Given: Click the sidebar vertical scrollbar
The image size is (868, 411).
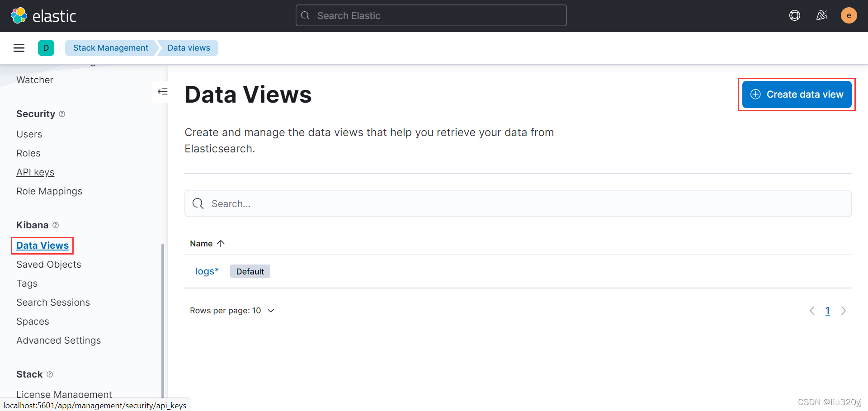Looking at the screenshot, I should [163, 321].
